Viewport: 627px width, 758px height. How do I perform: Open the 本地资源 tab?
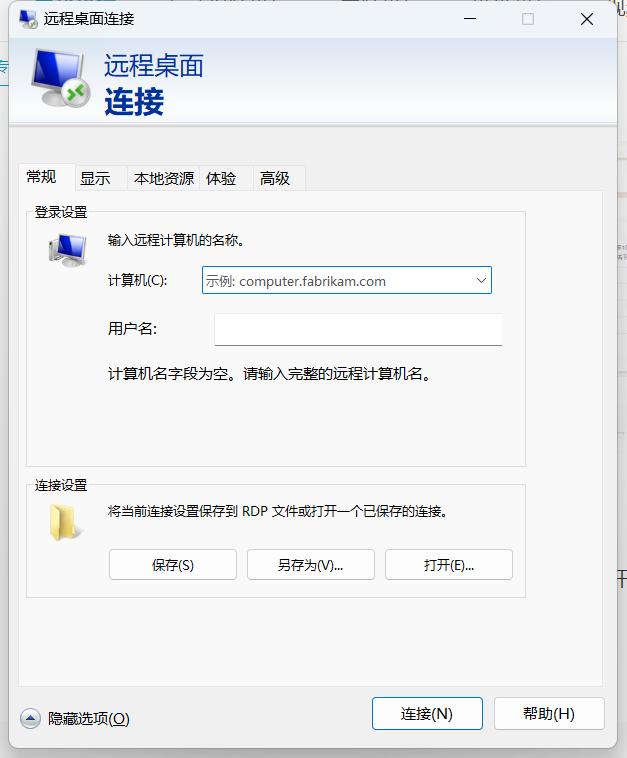pyautogui.click(x=164, y=178)
